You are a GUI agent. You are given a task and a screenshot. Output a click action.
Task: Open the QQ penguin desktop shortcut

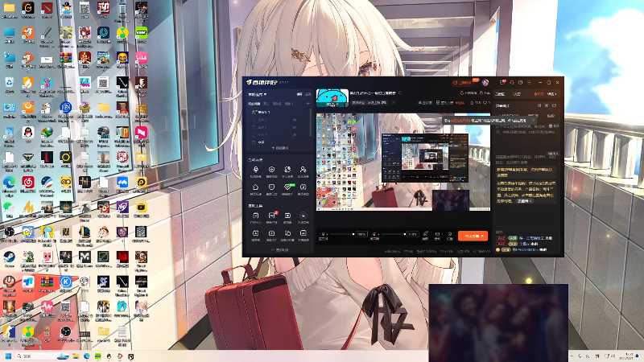pyautogui.click(x=28, y=133)
